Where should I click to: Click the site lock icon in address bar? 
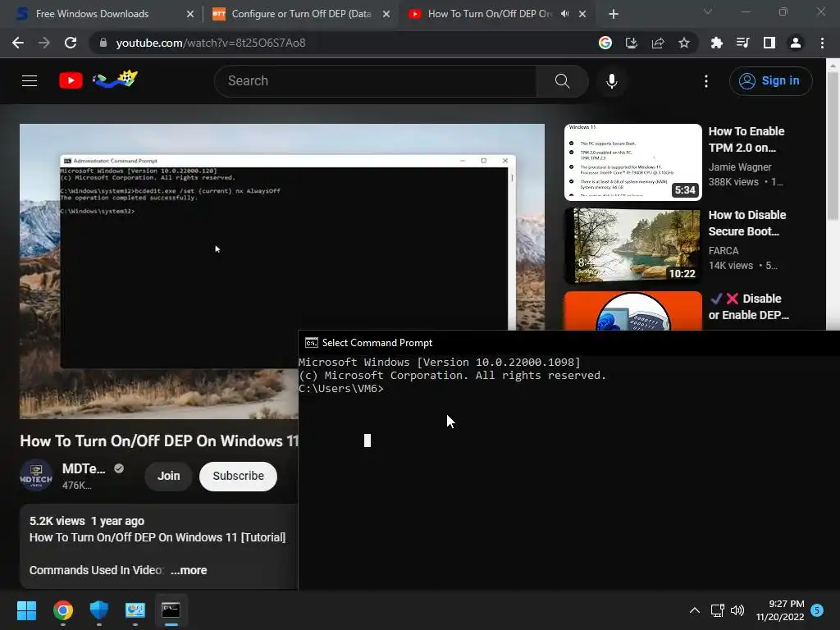click(x=103, y=43)
